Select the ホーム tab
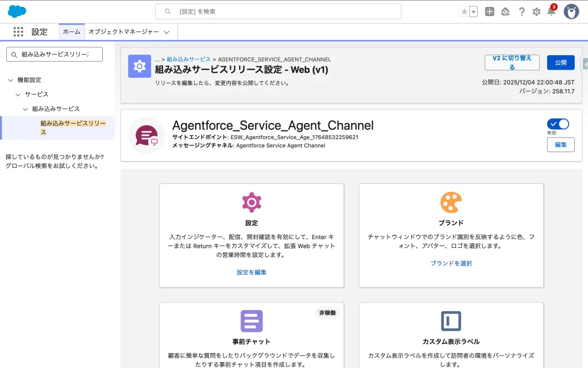 (71, 32)
